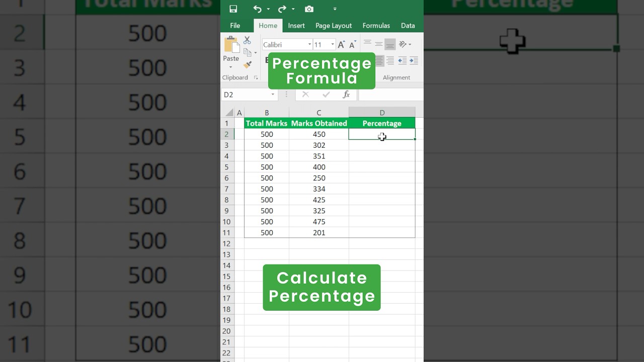
Task: Click the Enter checkmark in formula bar
Action: coord(326,95)
